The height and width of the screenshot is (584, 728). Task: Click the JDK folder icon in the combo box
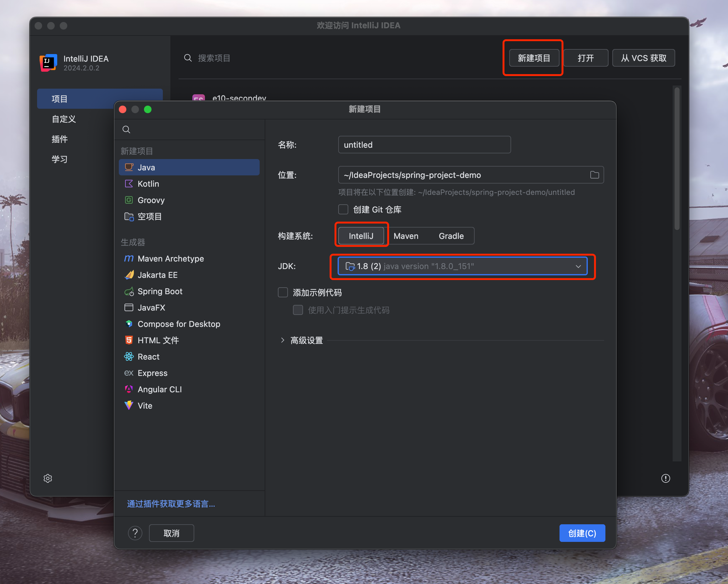click(x=350, y=266)
